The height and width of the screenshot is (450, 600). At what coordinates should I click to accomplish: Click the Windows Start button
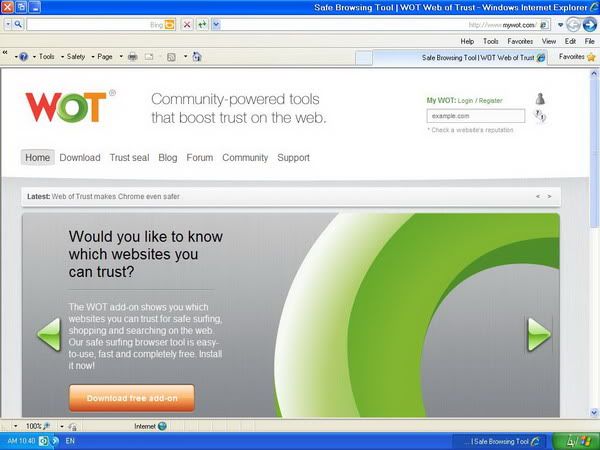point(576,442)
